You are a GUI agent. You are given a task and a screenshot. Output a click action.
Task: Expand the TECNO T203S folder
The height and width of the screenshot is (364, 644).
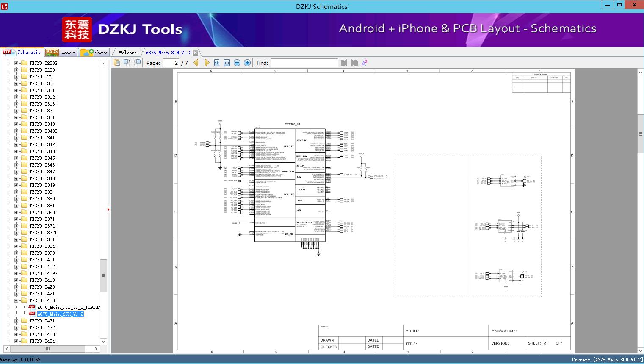[16, 63]
